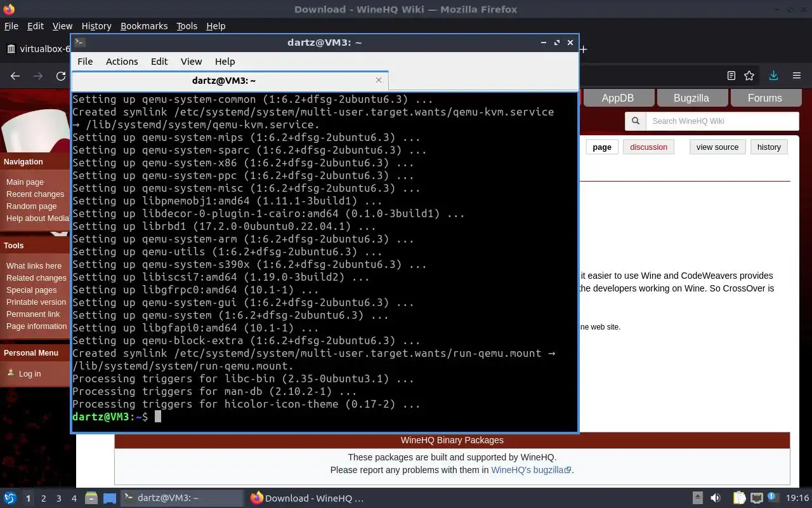Click Firefox Forward arrow button
Image resolution: width=812 pixels, height=508 pixels.
coord(38,76)
